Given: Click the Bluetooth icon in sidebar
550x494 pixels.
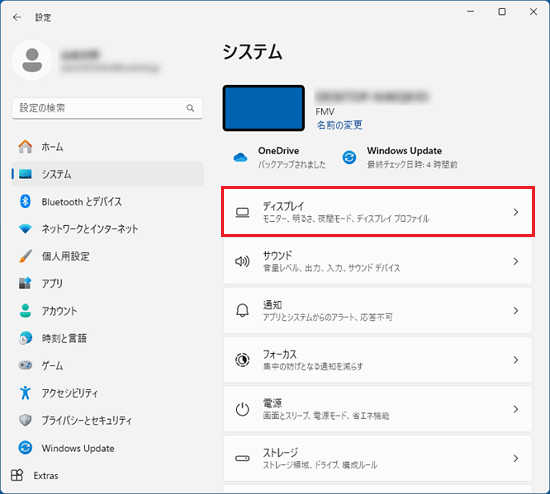Looking at the screenshot, I should [x=25, y=201].
